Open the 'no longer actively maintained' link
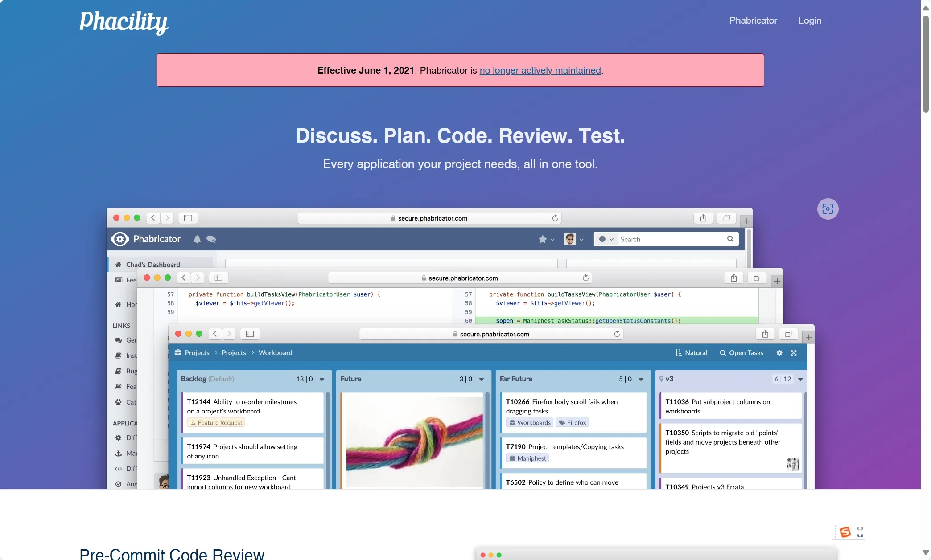Viewport: 931px width, 560px height. (540, 70)
